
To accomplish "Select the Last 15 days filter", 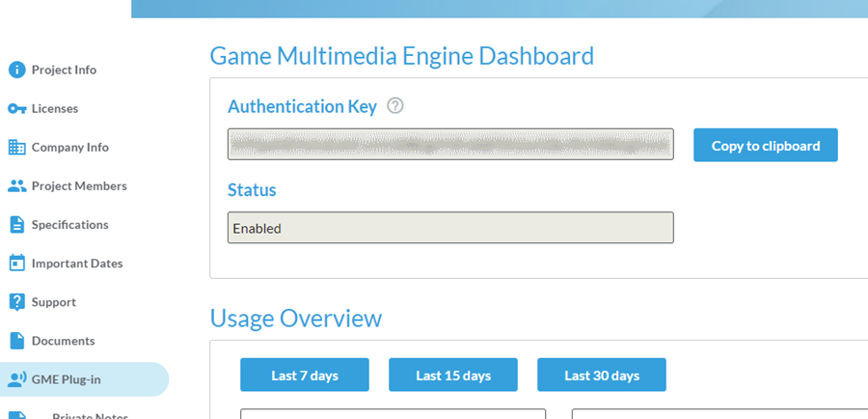I will coord(453,375).
